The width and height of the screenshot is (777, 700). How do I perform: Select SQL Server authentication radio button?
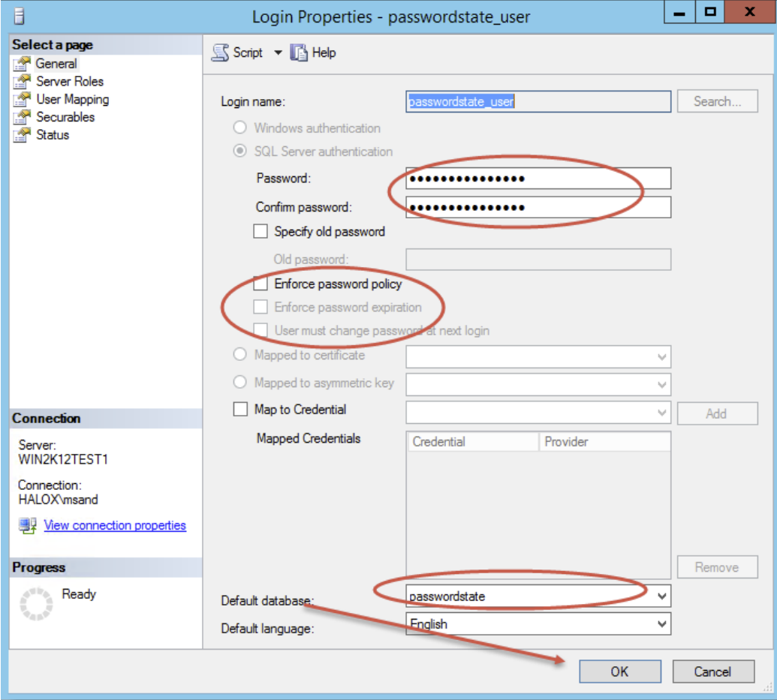point(239,151)
